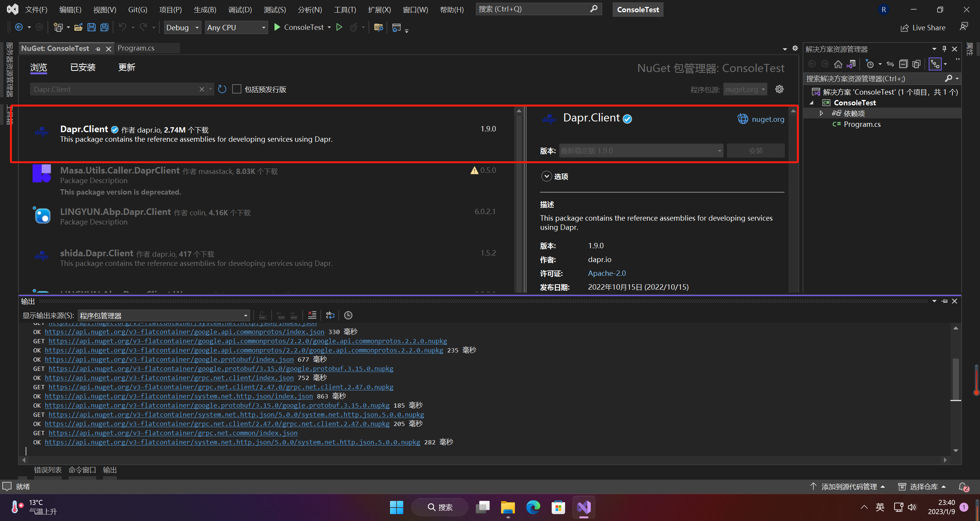Screen dimensions: 980x521
Task: Click Solution Explorer show all files icon
Action: coord(916,64)
